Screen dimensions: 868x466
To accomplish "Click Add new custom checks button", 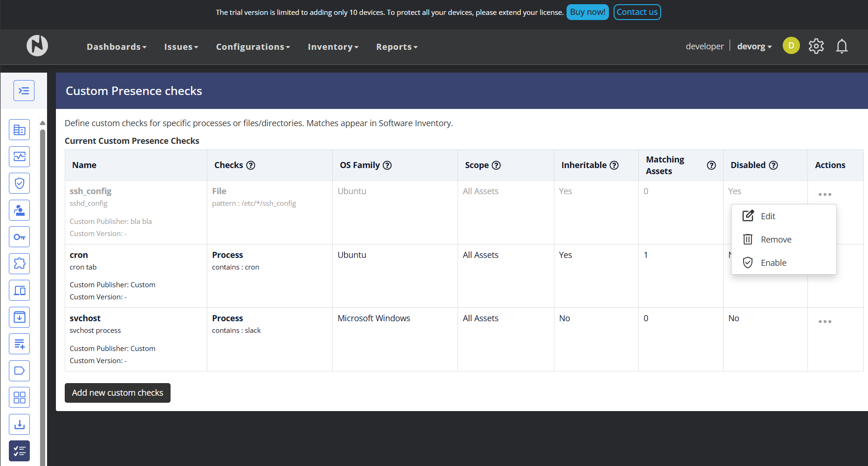I will coord(117,393).
